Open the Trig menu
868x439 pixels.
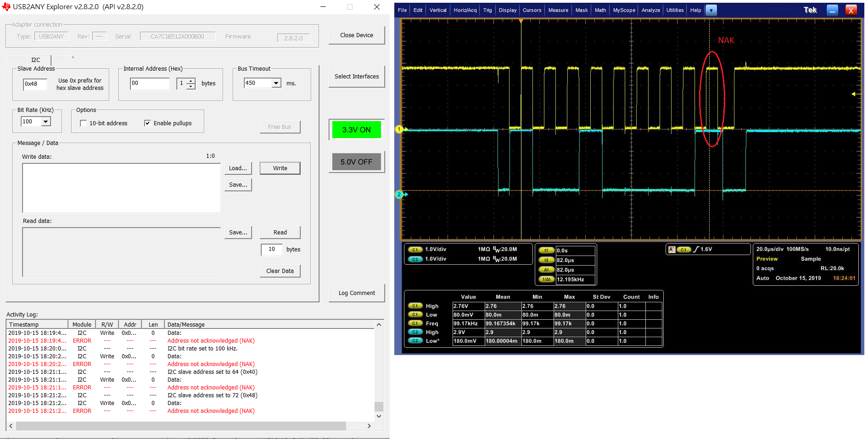[487, 10]
